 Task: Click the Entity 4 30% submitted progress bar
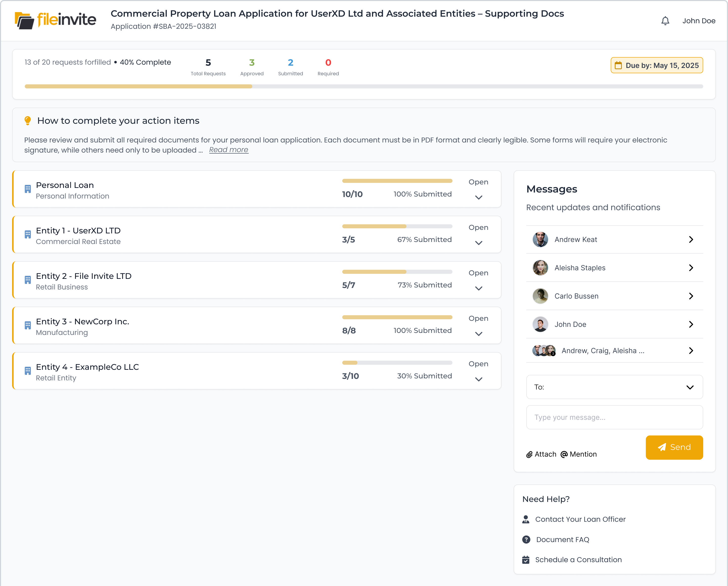pyautogui.click(x=397, y=363)
